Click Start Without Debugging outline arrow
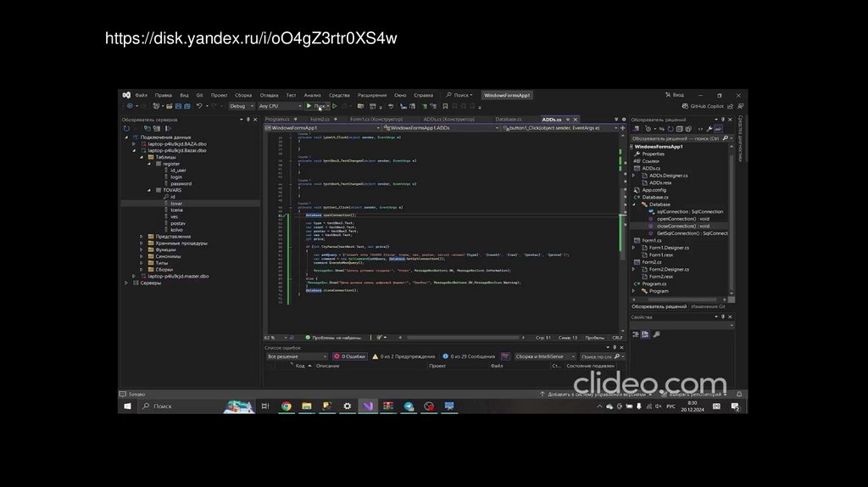 coord(334,106)
